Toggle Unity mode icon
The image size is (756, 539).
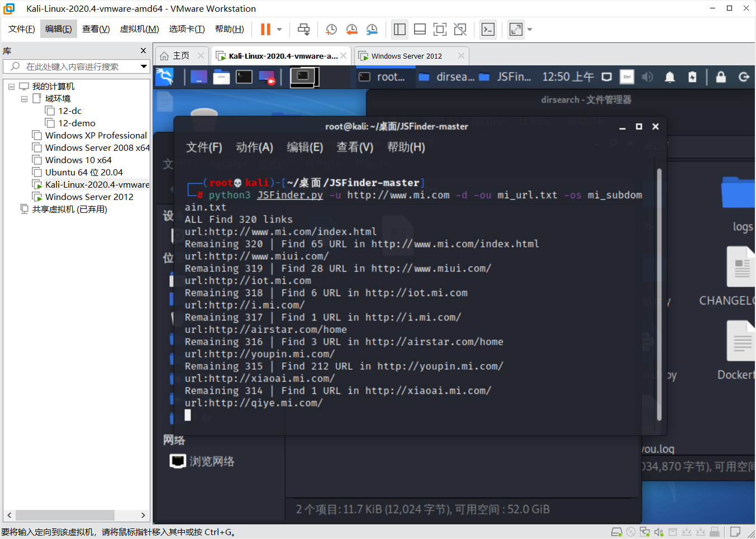460,29
